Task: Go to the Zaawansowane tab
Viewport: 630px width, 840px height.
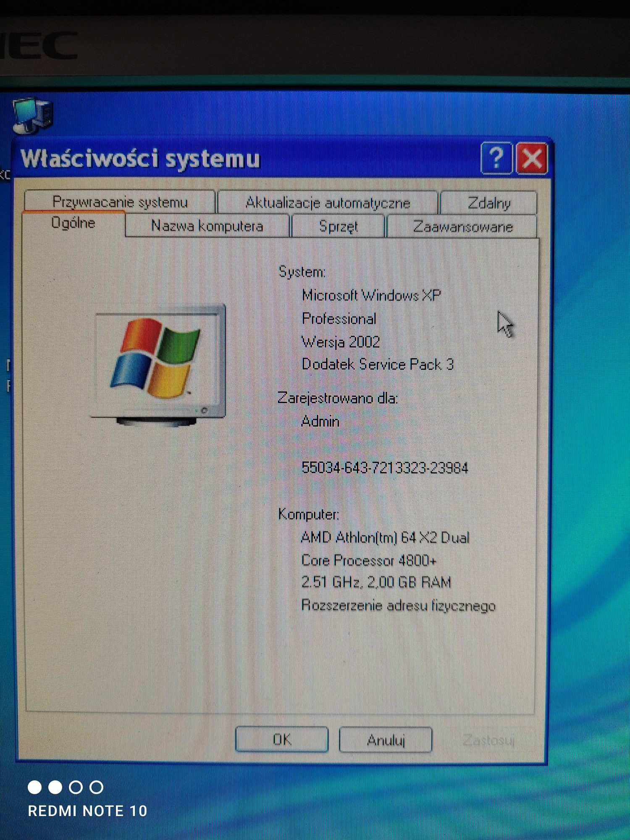Action: 462,227
